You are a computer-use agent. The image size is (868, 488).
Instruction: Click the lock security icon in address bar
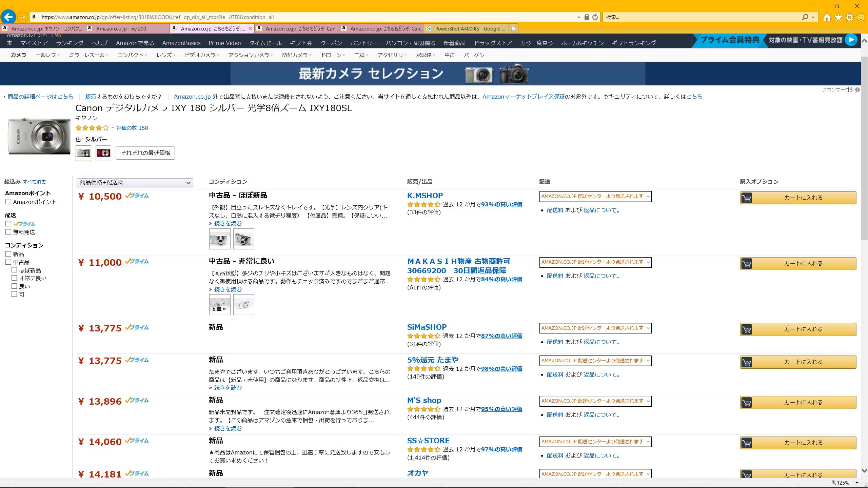[x=587, y=17]
